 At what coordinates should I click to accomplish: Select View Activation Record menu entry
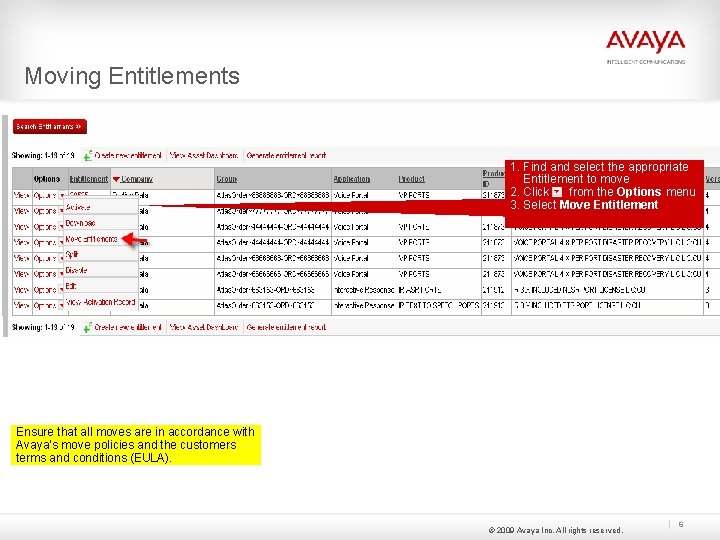(101, 302)
